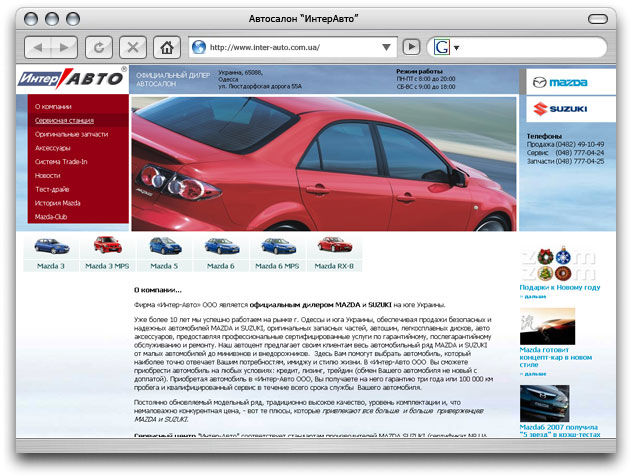Open the Аксессуары menu item
632x476 pixels.
pos(52,148)
